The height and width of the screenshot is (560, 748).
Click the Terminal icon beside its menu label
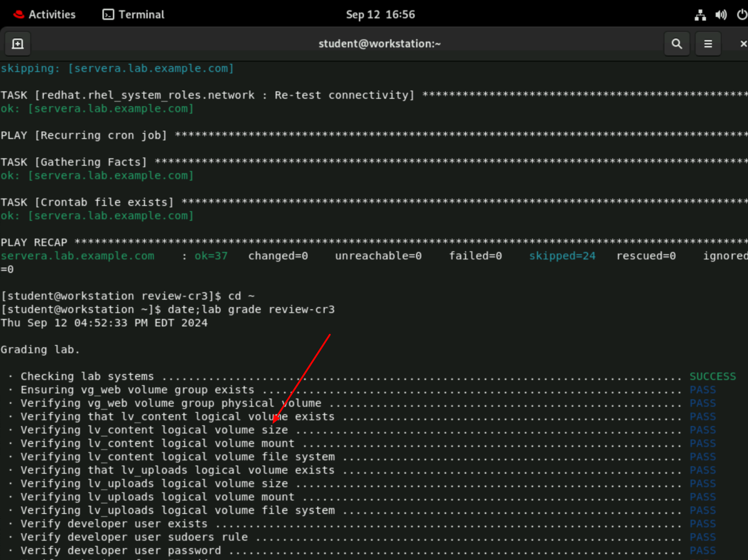108,14
